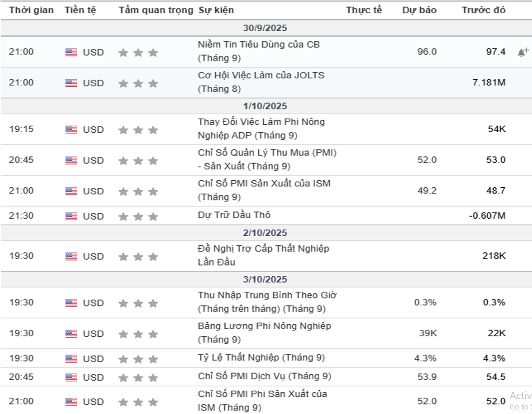This screenshot has height=414, width=532.
Task: Click the US flag in the JOLTS row
Action: [x=71, y=83]
